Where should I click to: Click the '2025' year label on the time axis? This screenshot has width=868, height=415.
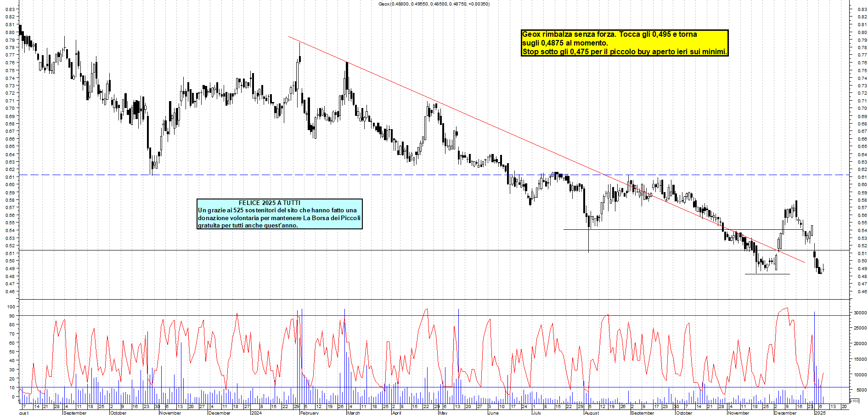click(x=820, y=413)
